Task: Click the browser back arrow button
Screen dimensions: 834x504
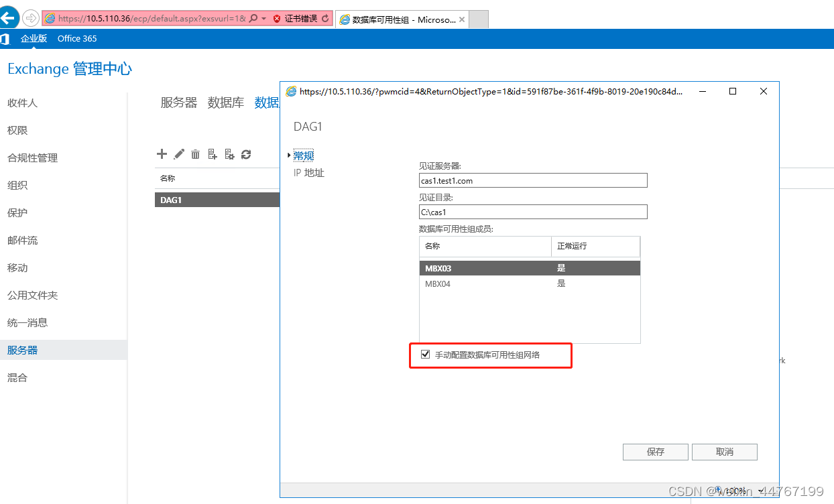Action: 9,17
